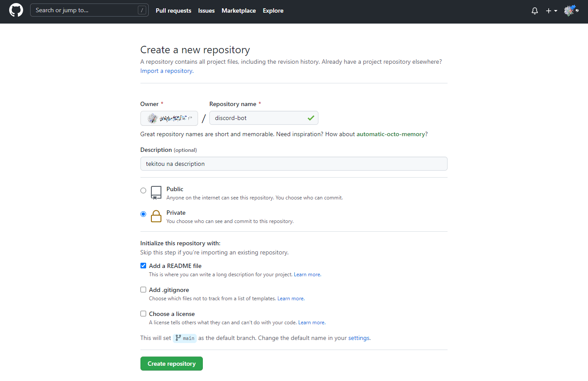Tick the Choose a license checkbox

pyautogui.click(x=143, y=313)
